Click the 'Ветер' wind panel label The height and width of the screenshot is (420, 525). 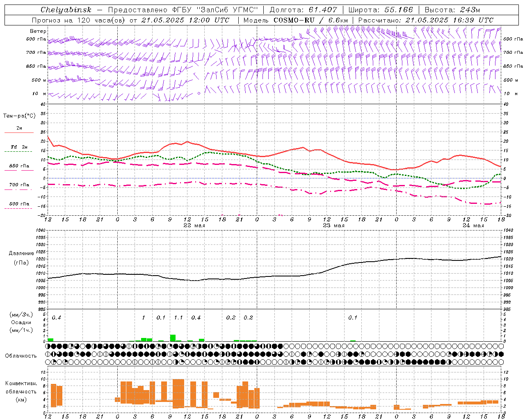tap(38, 31)
